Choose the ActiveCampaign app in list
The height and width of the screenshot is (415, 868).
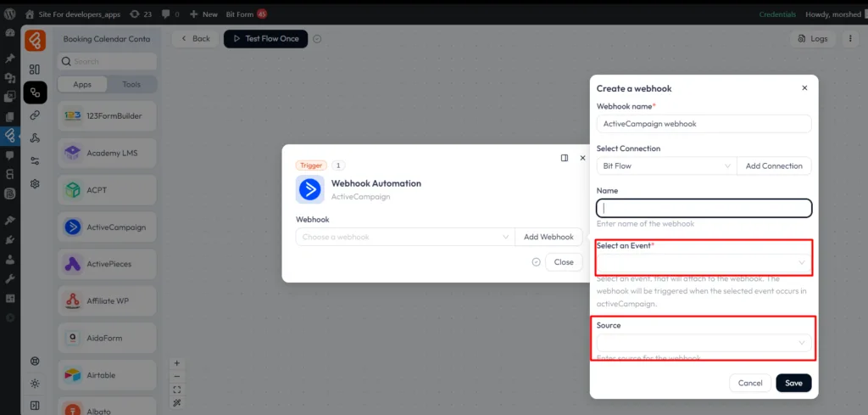(107, 227)
